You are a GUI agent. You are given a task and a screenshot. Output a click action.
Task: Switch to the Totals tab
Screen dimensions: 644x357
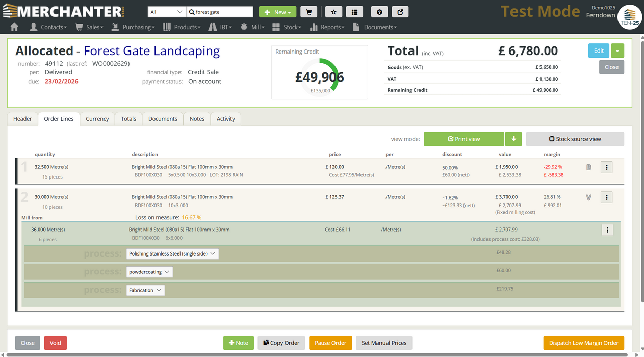(x=128, y=119)
